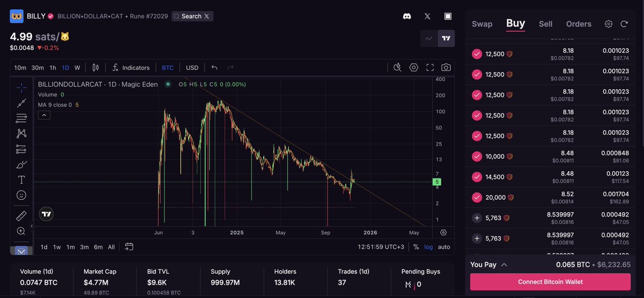Screen dimensions: 644x298
Task: Uncheck the 20,000 listing
Action: point(477,197)
